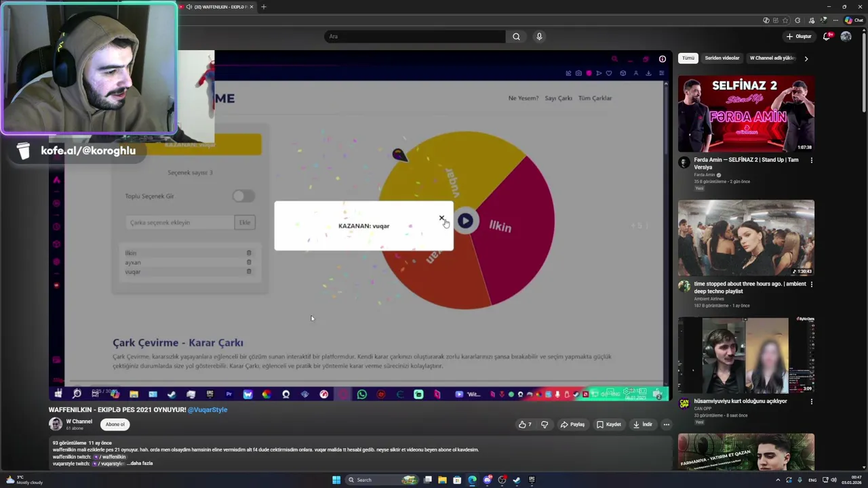The height and width of the screenshot is (488, 868).
Task: Click the Ekle button in video
Action: [x=245, y=222]
